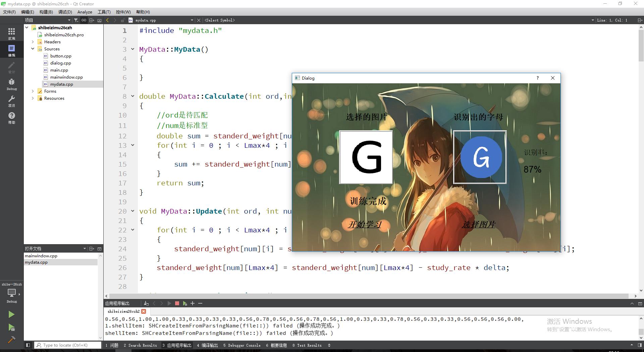Open 2 Search Results pane
The height and width of the screenshot is (352, 644).
click(x=140, y=345)
